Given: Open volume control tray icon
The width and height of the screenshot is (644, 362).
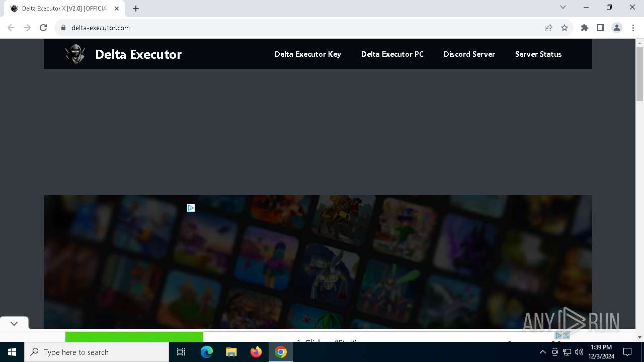Looking at the screenshot, I should click(x=579, y=352).
